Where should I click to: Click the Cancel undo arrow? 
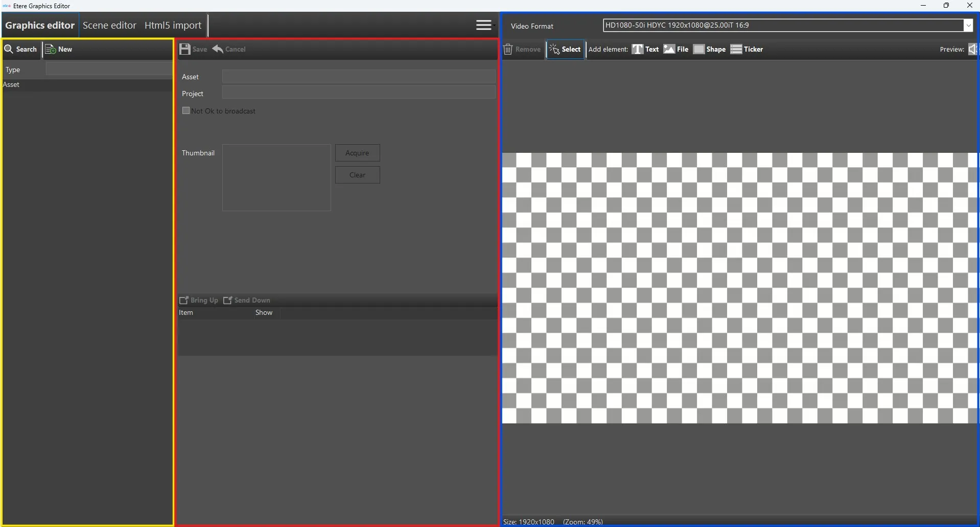[x=218, y=49]
